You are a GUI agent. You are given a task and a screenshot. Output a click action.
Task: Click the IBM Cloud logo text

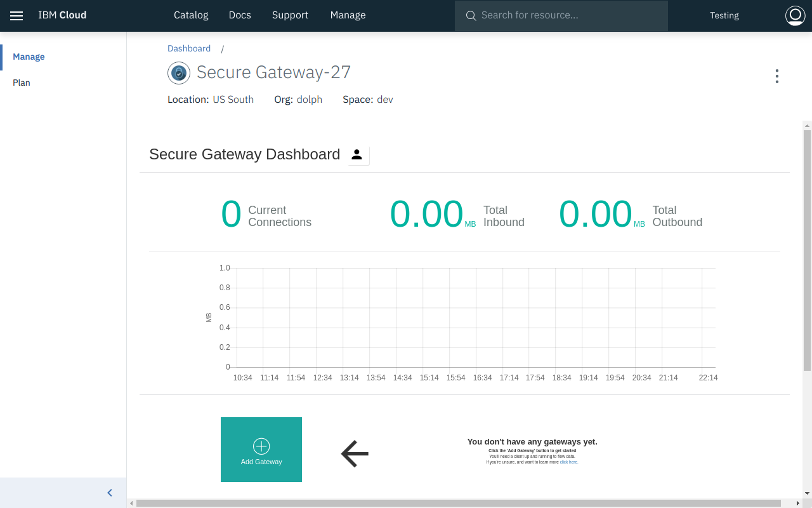click(62, 15)
